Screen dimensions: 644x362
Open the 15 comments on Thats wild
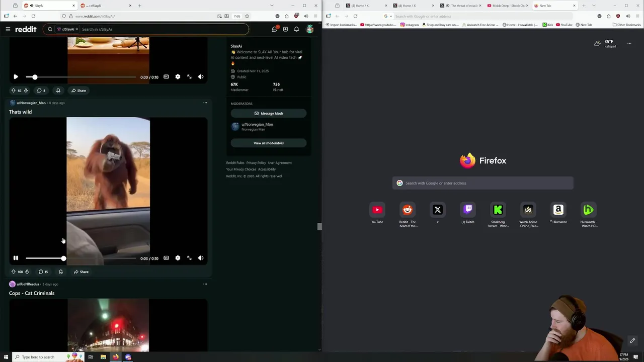[x=43, y=271]
